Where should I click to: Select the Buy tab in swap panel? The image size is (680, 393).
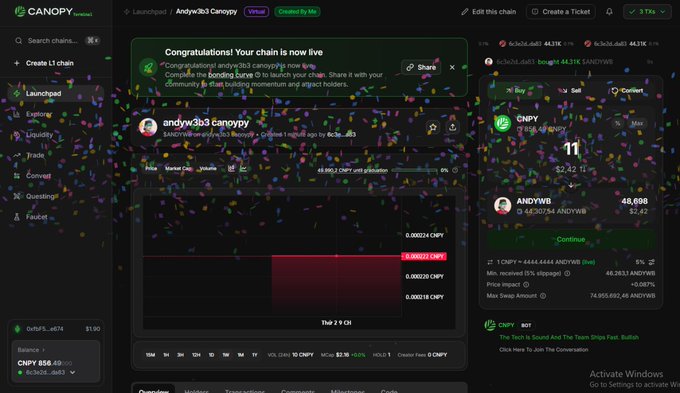[x=515, y=91]
